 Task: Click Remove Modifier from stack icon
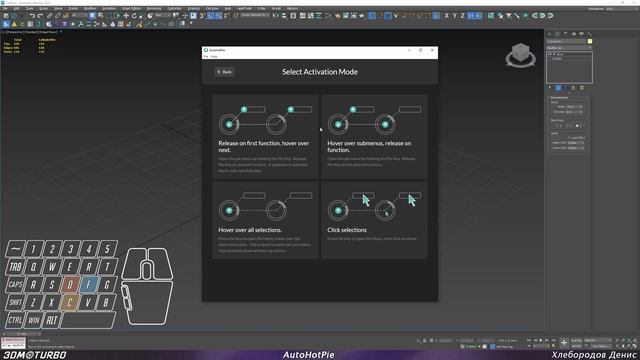click(573, 87)
